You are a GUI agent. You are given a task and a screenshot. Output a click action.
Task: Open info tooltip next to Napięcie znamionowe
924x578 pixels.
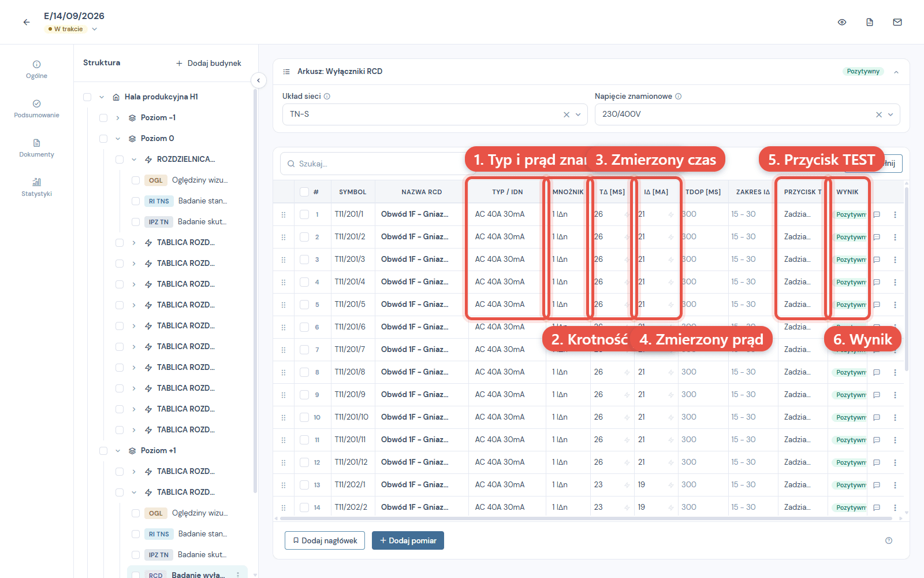679,97
